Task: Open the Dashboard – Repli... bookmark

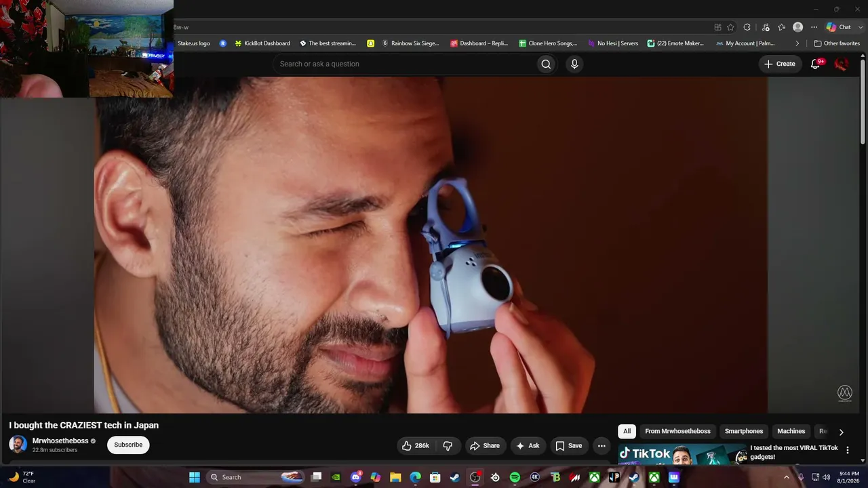Action: 479,43
